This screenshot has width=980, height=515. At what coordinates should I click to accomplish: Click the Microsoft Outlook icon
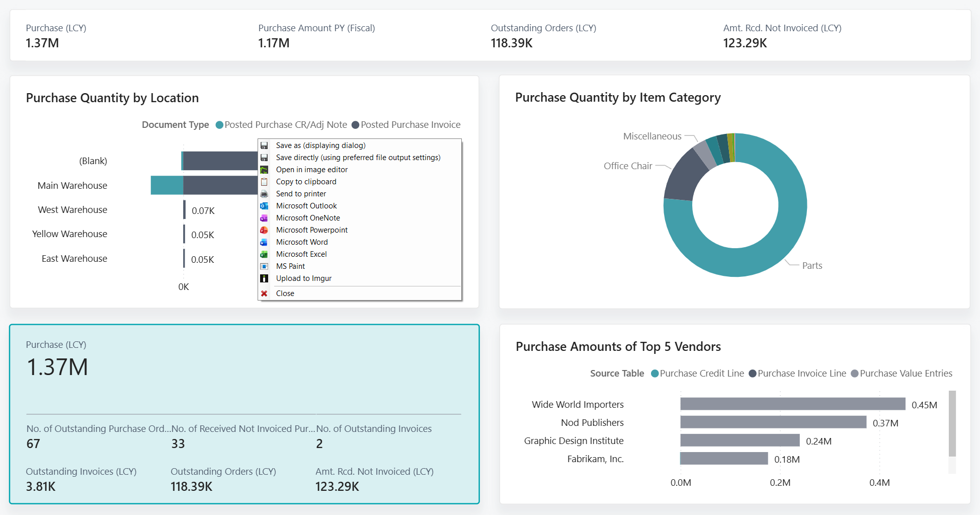coord(264,206)
